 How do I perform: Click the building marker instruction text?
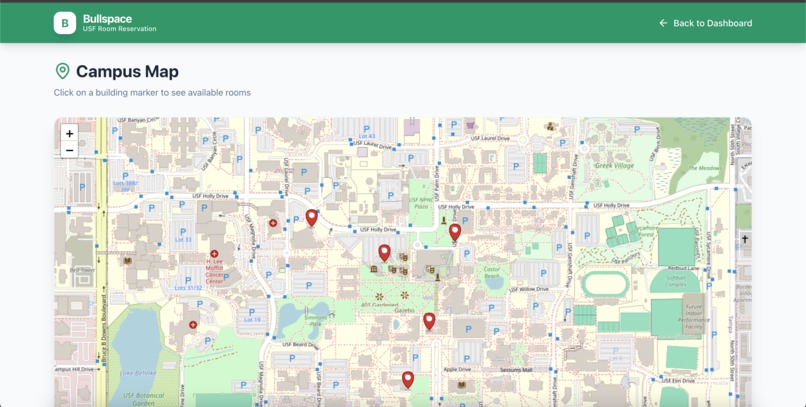point(152,92)
